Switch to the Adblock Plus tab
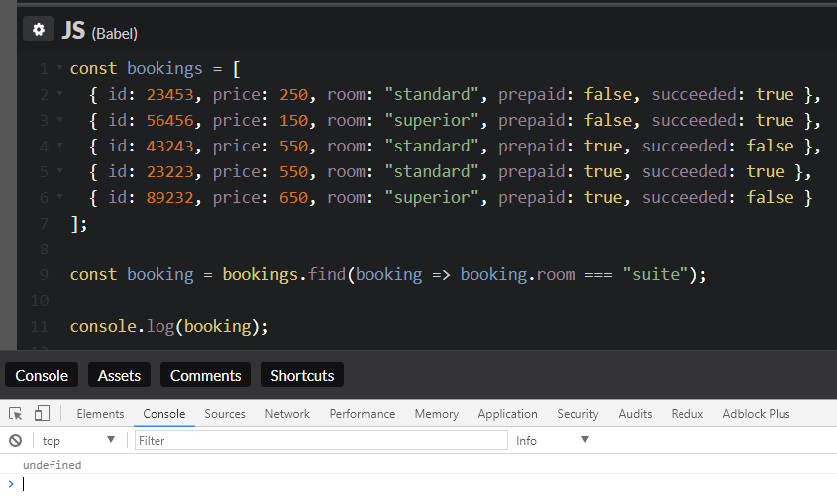The width and height of the screenshot is (837, 504). [x=756, y=413]
